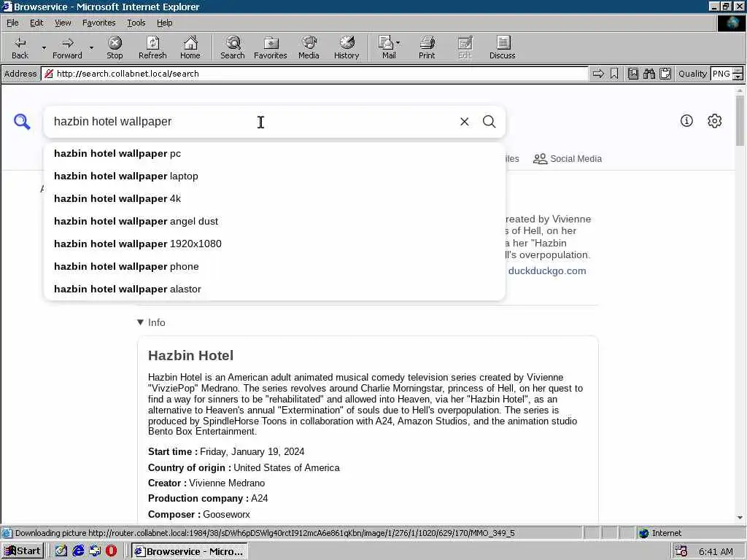Stop loading with the Stop button

point(115,47)
